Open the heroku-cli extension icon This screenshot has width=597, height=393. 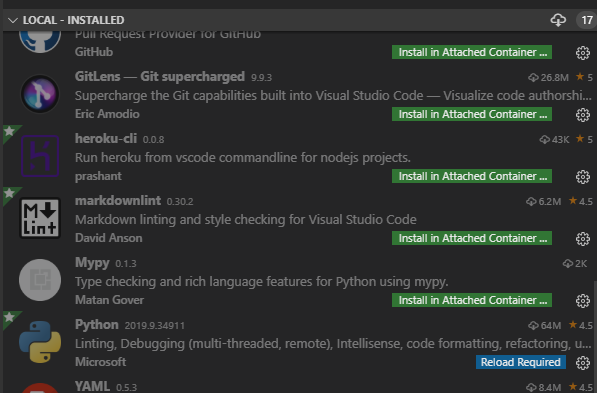[x=40, y=156]
